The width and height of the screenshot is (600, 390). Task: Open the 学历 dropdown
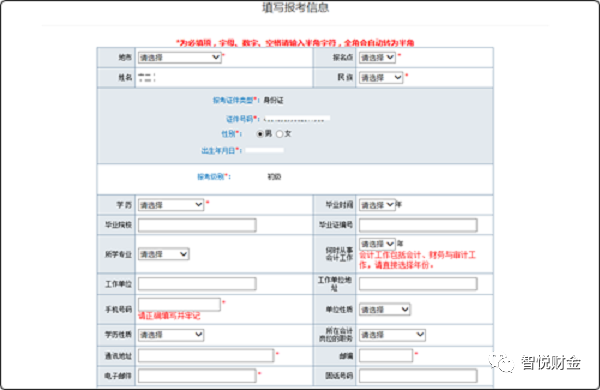[x=171, y=205]
